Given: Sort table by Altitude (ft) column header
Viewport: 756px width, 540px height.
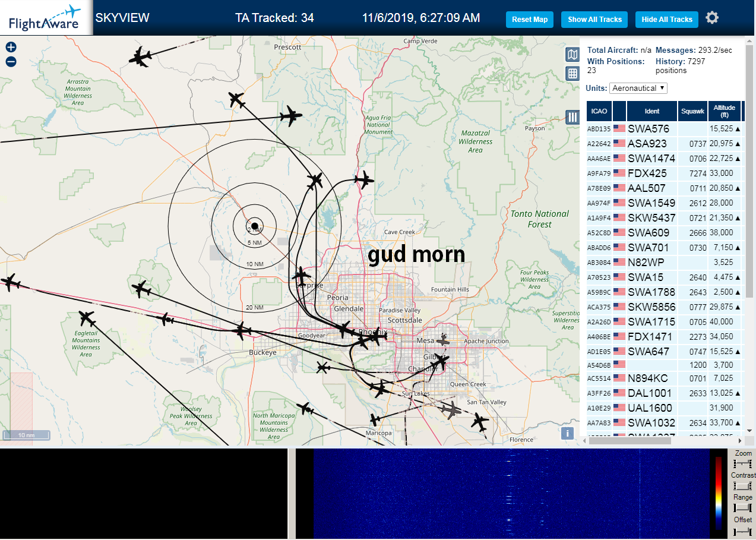Looking at the screenshot, I should click(725, 111).
